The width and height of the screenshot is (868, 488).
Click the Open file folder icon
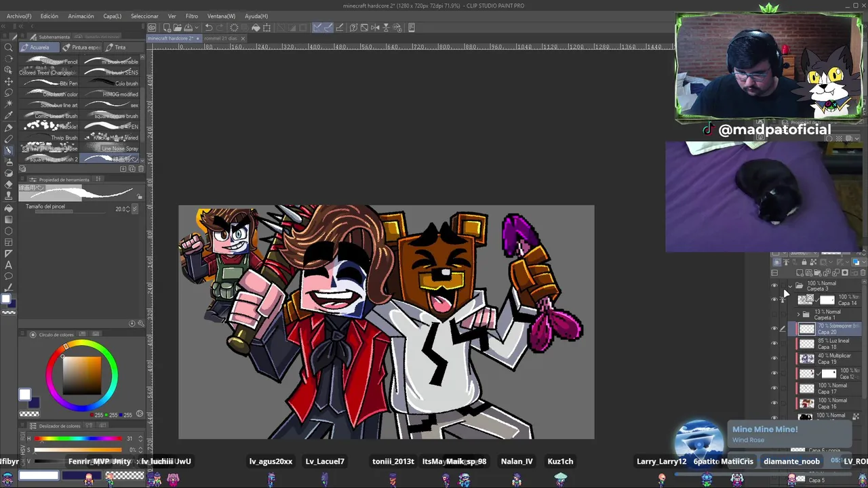pyautogui.click(x=178, y=28)
